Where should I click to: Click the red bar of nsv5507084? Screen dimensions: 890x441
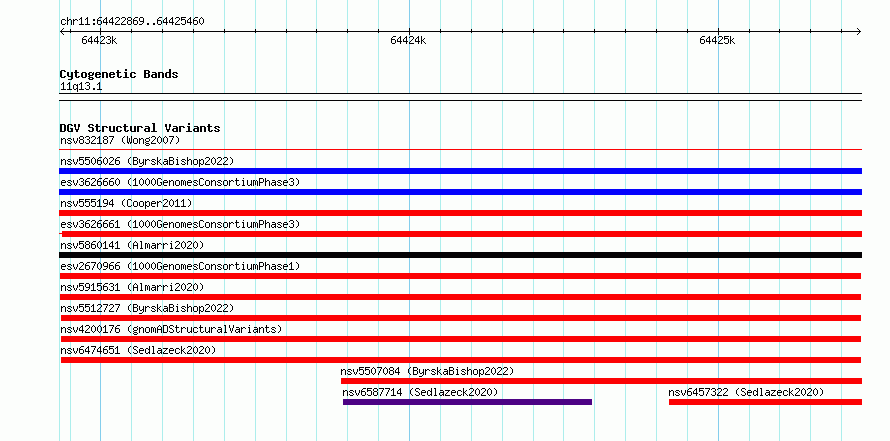pos(601,381)
